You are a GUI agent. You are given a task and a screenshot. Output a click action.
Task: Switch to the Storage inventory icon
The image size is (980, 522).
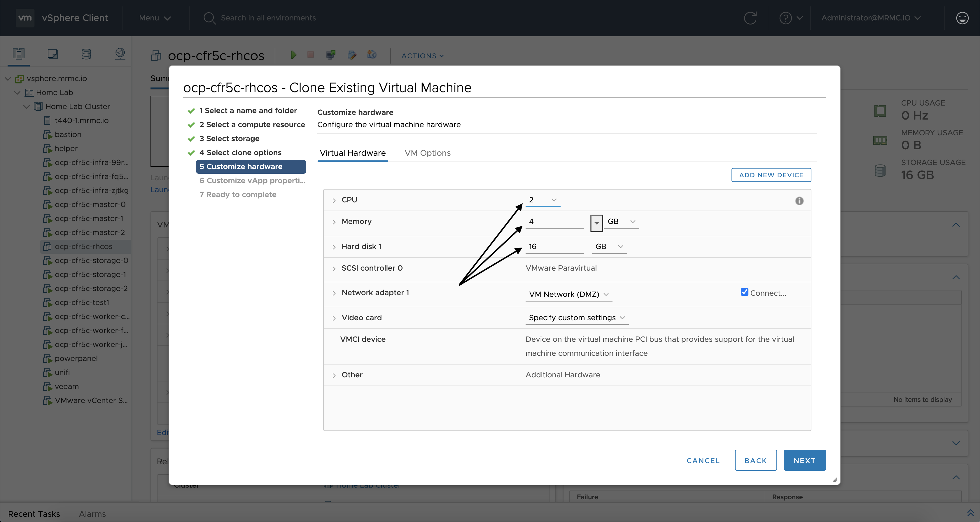pos(86,54)
